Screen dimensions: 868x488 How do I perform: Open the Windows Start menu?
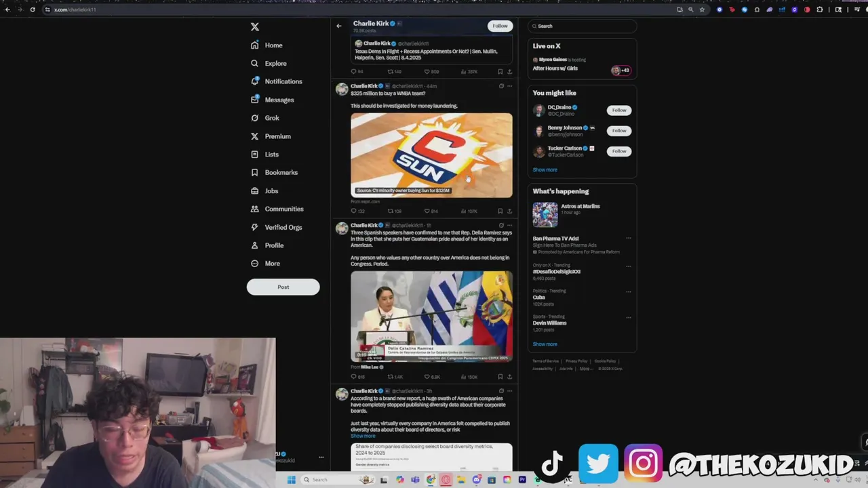292,480
